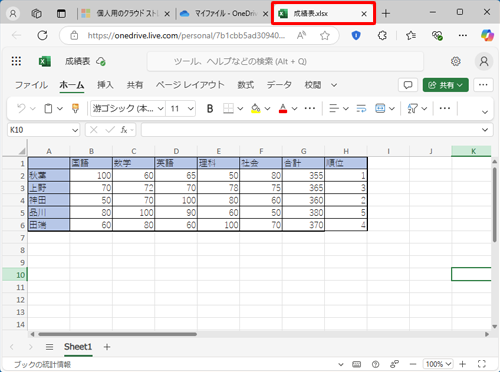Open the 校閲 tab
The width and height of the screenshot is (500, 372).
pyautogui.click(x=313, y=85)
